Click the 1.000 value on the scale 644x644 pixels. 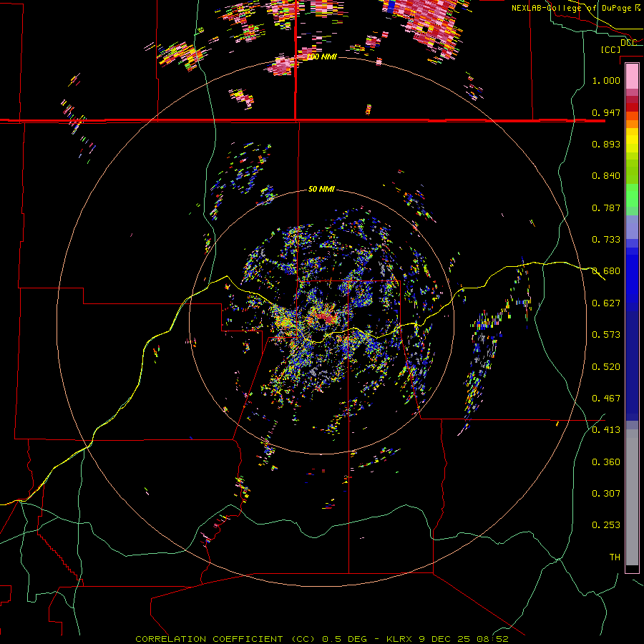click(x=606, y=80)
